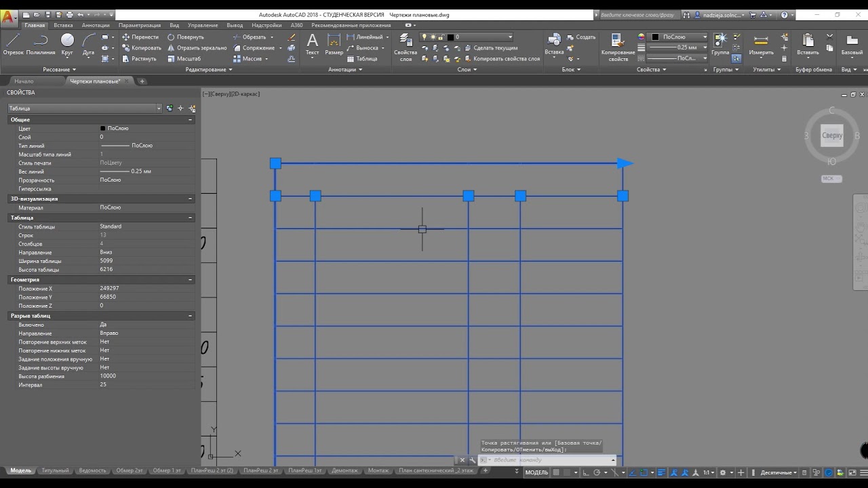Click the Перенести move tool

click(x=140, y=37)
